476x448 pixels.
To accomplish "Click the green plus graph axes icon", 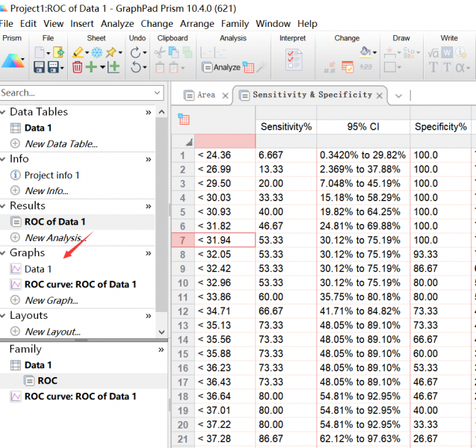I will click(114, 66).
